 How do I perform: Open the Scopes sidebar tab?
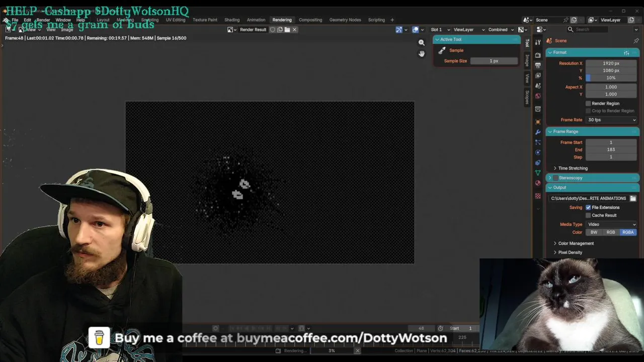pyautogui.click(x=527, y=97)
